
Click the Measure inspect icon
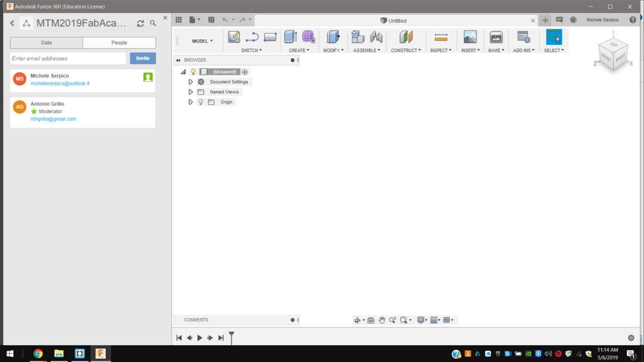click(441, 37)
